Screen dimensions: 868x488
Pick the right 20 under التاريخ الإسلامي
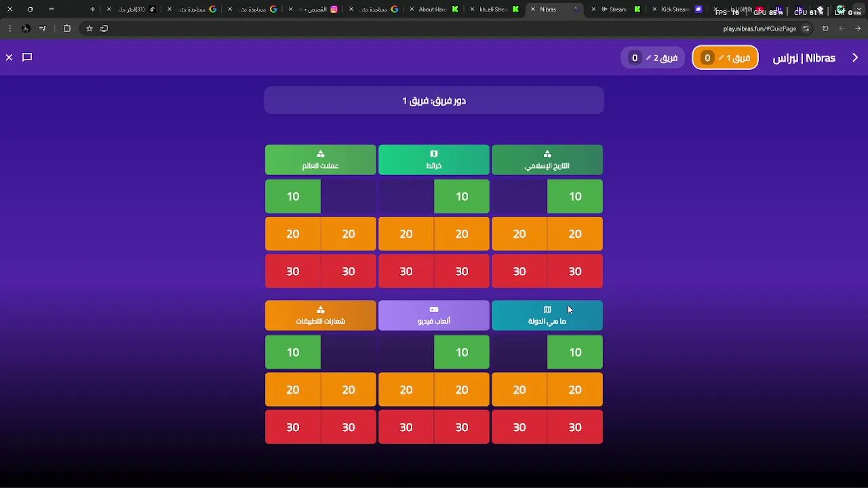coord(575,234)
